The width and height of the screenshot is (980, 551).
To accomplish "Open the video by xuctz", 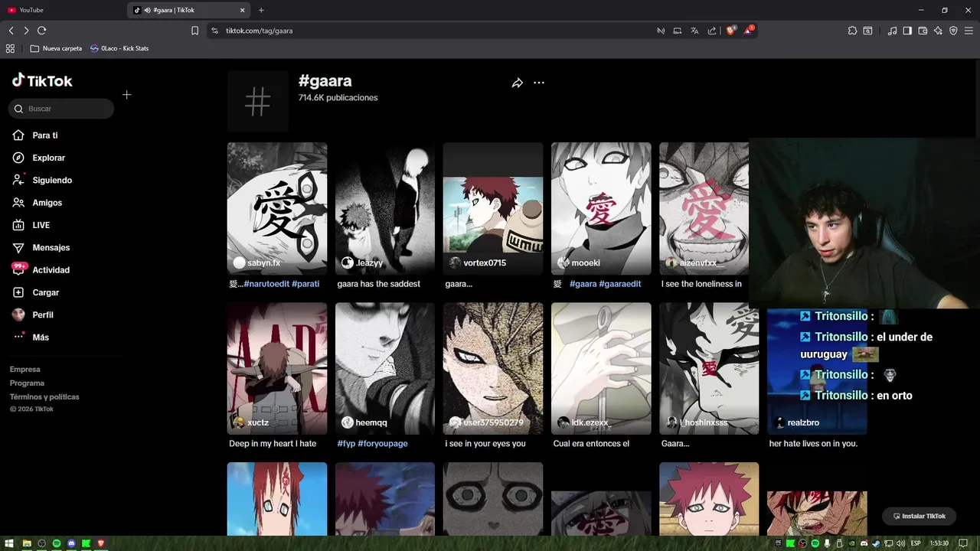I will click(x=277, y=368).
